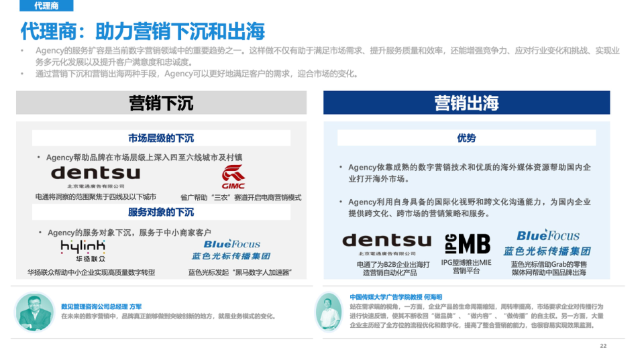Select the 服务对象的下沉 subheading
Screen dimensions: 644x362
(162, 213)
